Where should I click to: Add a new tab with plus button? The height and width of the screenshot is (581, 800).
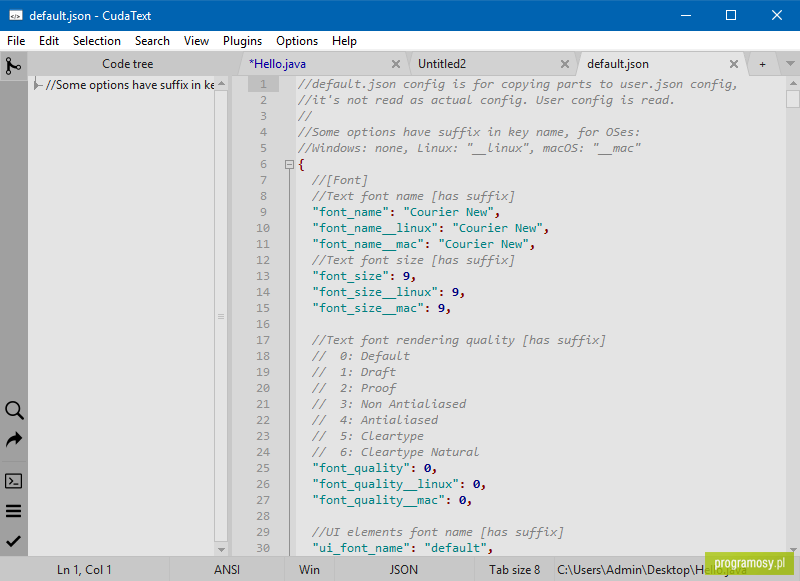tap(762, 64)
